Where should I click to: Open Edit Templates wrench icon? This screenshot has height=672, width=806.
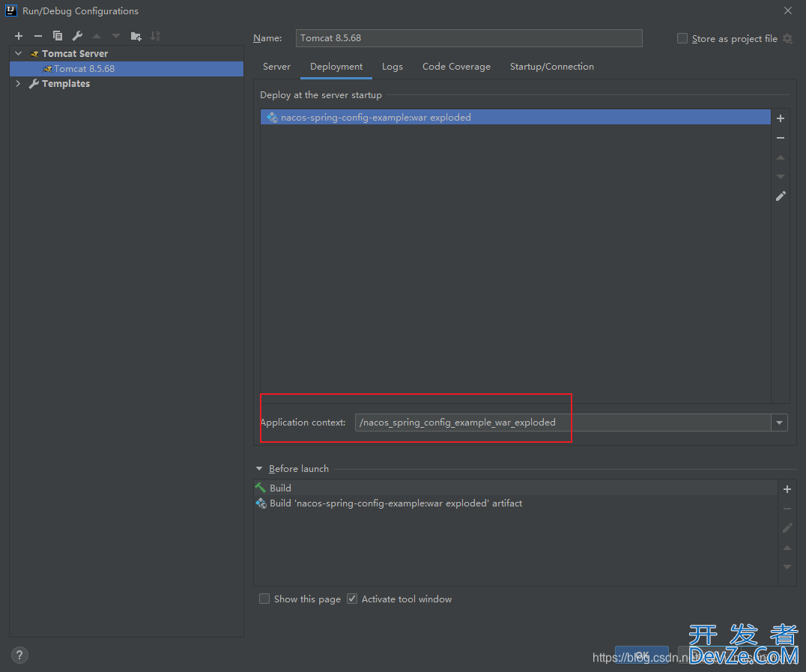(77, 36)
